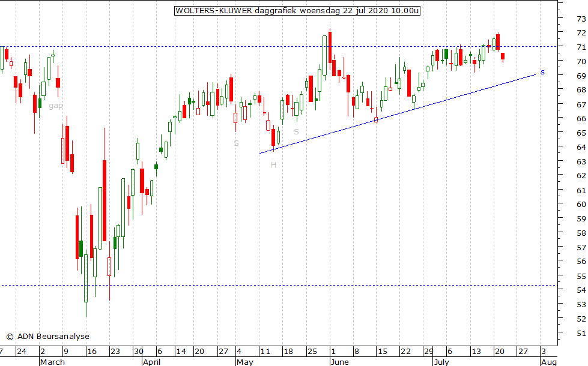The height and width of the screenshot is (366, 588).
Task: Click the "51" price axis label
Action: pyautogui.click(x=581, y=334)
